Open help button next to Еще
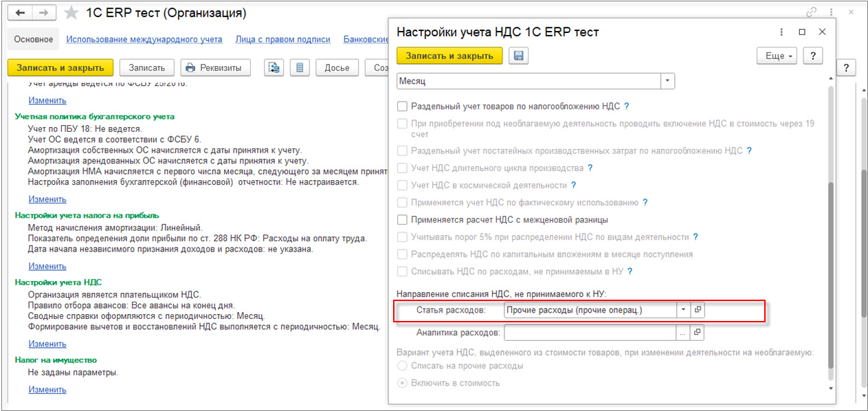868x411 pixels. [813, 56]
